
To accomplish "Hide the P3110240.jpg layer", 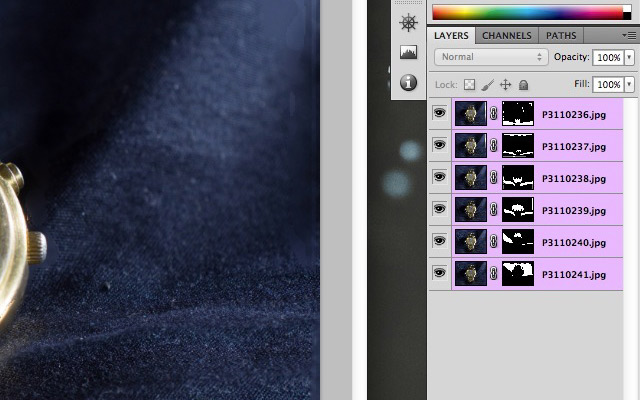I will 440,241.
